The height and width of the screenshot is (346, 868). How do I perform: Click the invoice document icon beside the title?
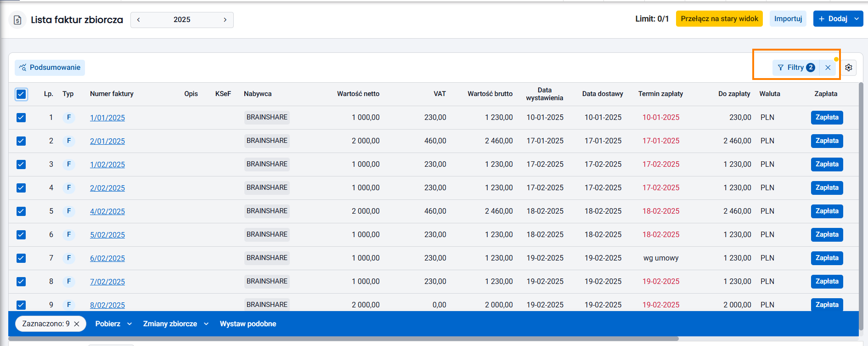click(17, 20)
